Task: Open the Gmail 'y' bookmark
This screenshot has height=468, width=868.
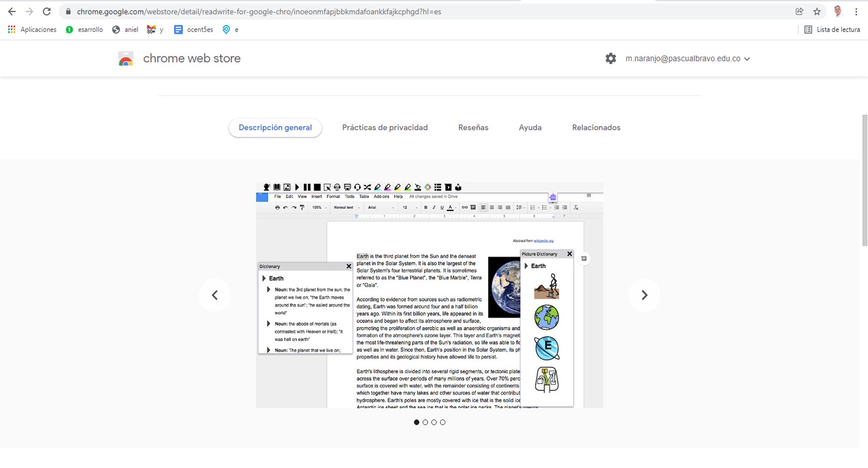Action: coord(155,29)
